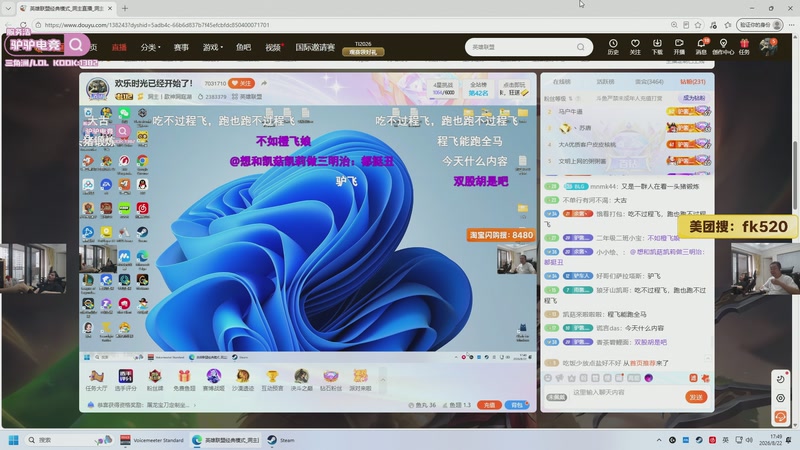
Task: Open the 消息 notification bell
Action: tap(701, 46)
